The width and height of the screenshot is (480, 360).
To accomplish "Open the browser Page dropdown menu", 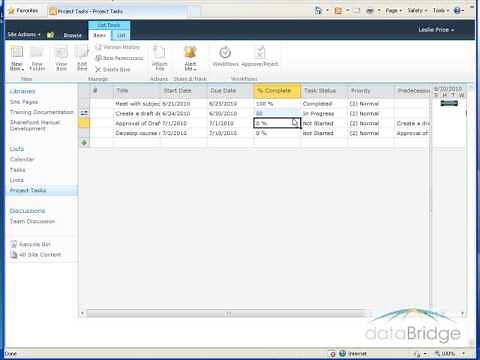I will [x=394, y=11].
